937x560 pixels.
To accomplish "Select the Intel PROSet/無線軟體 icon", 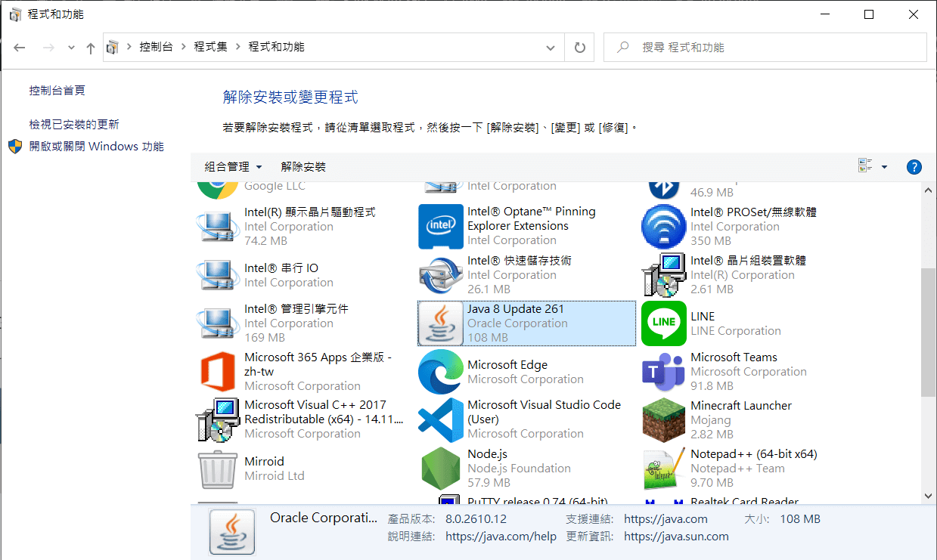I will (x=664, y=227).
